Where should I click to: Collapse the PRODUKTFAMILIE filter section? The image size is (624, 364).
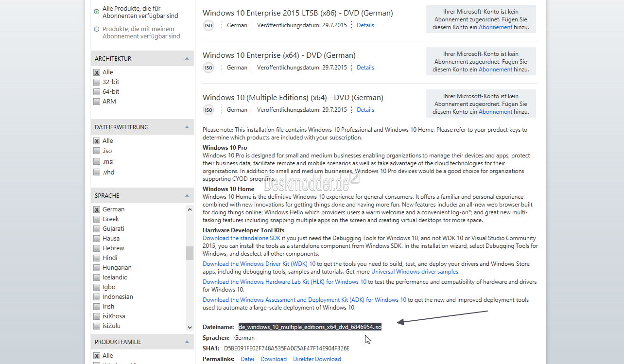(x=187, y=342)
